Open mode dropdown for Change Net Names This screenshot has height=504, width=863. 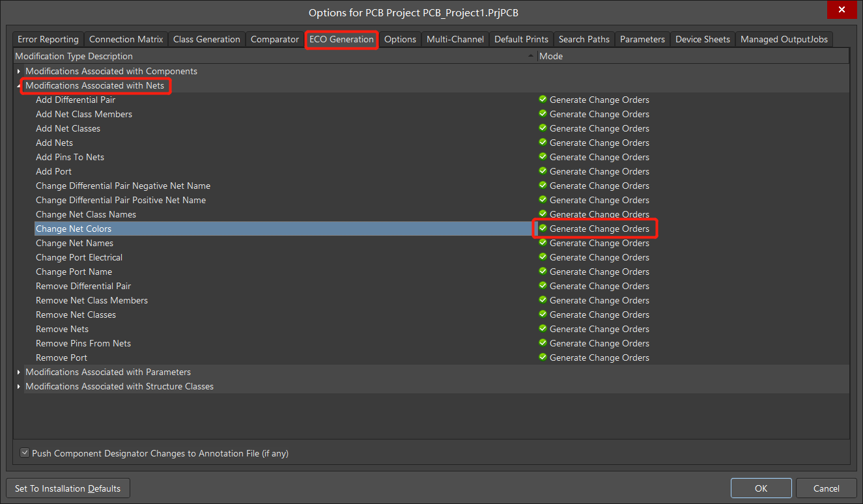599,243
